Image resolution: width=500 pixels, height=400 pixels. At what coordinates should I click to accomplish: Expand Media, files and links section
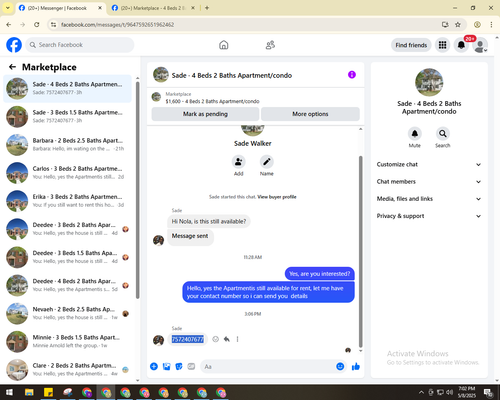(429, 199)
